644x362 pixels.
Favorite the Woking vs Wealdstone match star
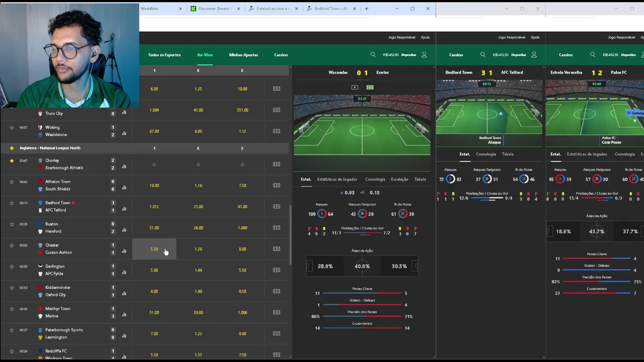(12, 128)
